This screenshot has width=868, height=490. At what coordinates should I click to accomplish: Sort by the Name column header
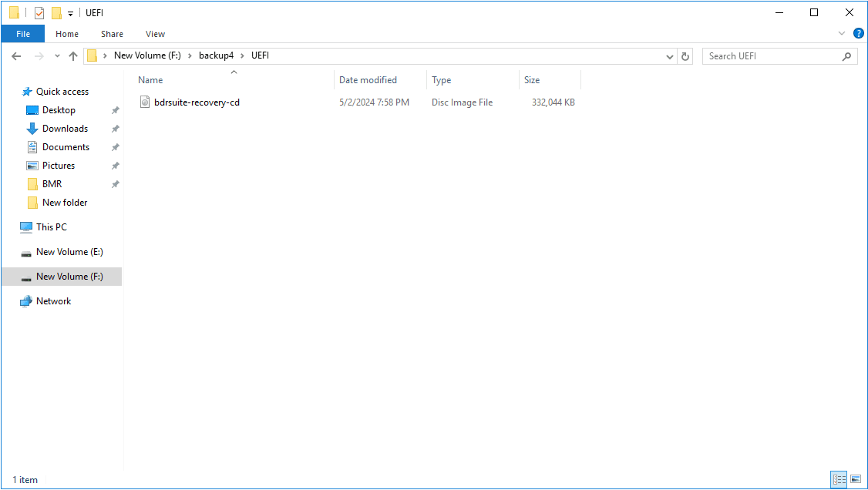(234, 79)
